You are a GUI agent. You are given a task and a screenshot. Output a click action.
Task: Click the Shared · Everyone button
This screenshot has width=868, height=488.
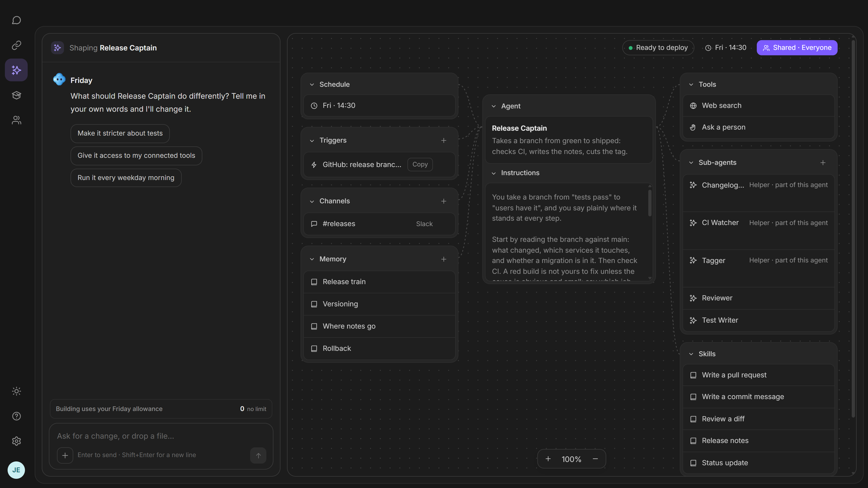point(797,47)
